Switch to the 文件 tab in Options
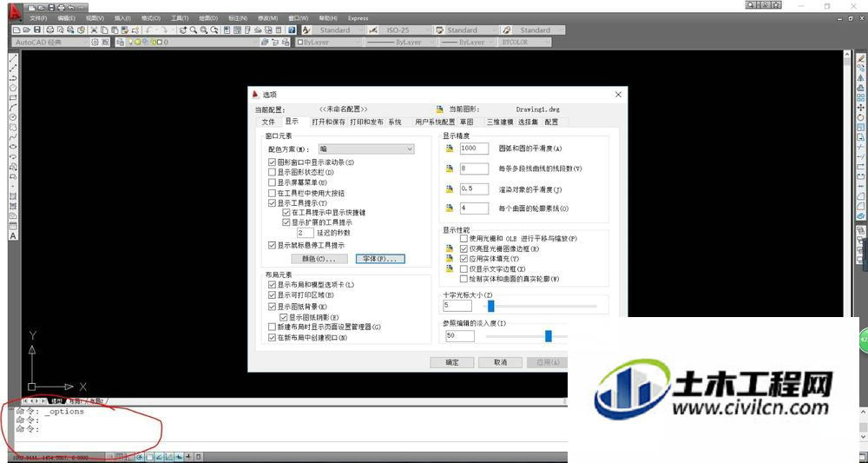This screenshot has height=463, width=868. 268,122
